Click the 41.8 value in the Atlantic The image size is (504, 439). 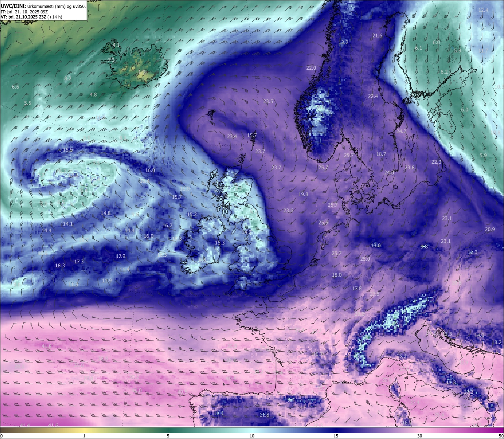click(x=46, y=346)
